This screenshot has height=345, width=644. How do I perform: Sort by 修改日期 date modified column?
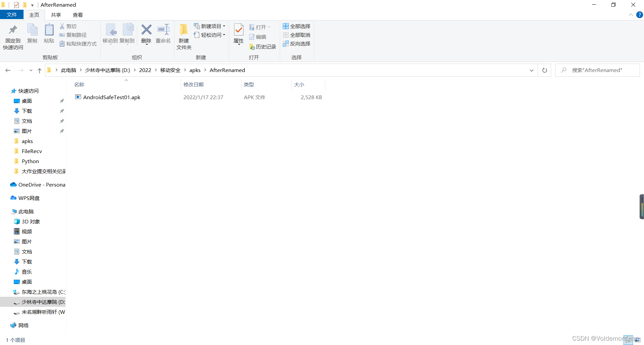point(211,84)
